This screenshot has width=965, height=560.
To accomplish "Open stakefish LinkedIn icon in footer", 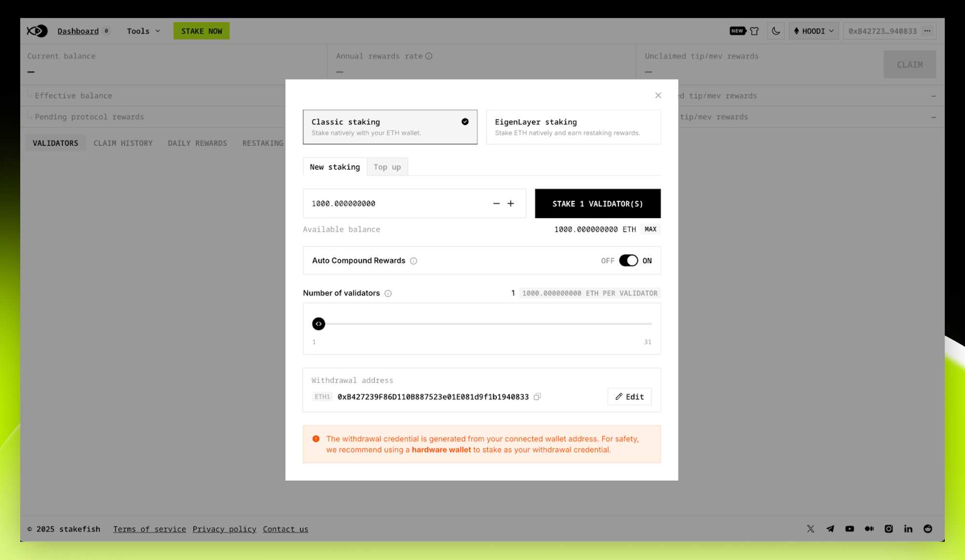I will [x=908, y=529].
